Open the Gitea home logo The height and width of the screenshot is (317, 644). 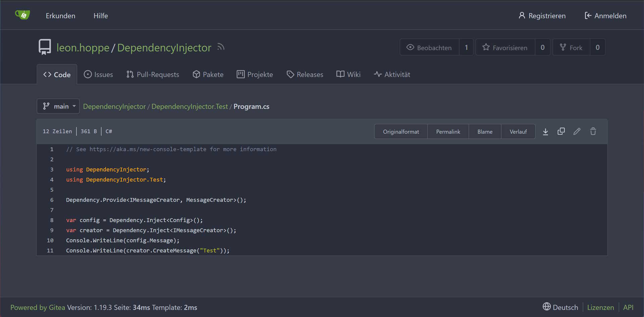tap(22, 15)
